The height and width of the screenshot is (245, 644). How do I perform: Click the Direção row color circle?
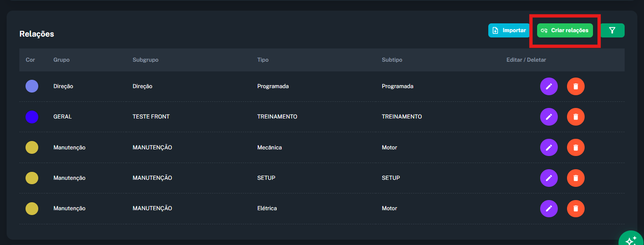point(32,86)
